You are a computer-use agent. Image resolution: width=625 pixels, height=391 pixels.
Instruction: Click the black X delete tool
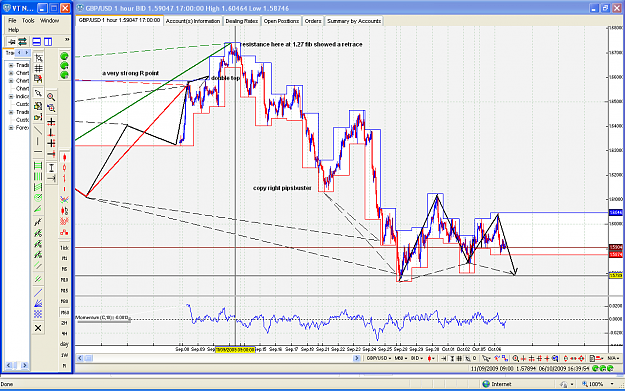click(38, 328)
